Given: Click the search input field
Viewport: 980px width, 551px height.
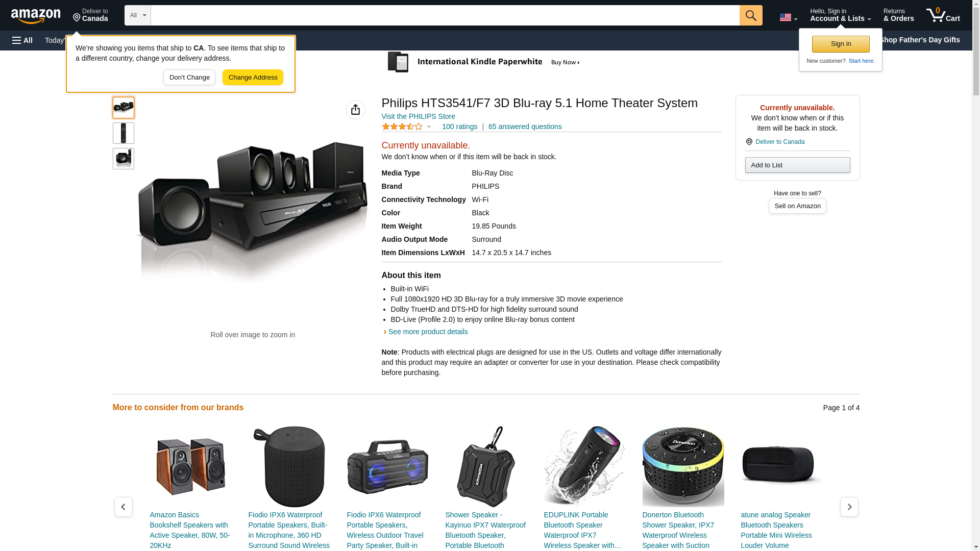Looking at the screenshot, I should point(445,15).
